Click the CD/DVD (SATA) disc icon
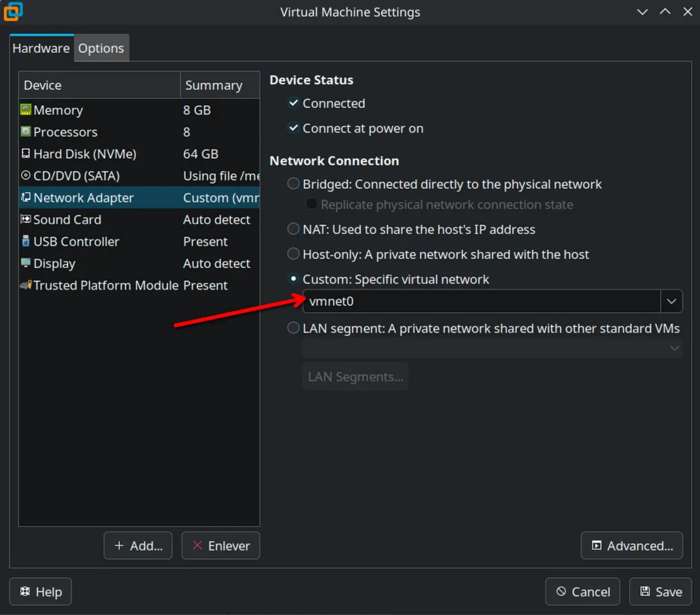The height and width of the screenshot is (615, 700). [26, 175]
